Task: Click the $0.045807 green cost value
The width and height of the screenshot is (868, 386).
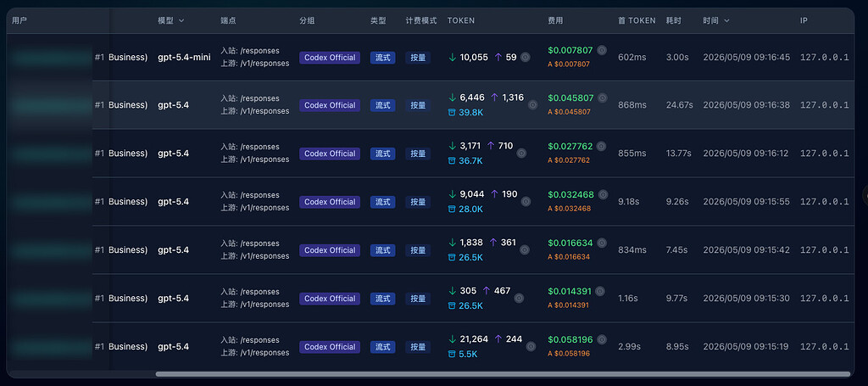Action: click(x=570, y=98)
